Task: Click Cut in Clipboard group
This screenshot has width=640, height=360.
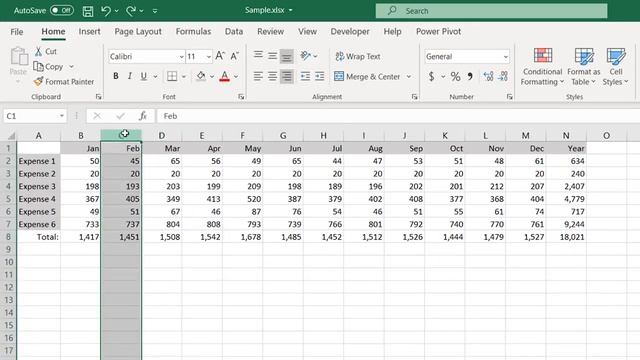Action: point(46,51)
